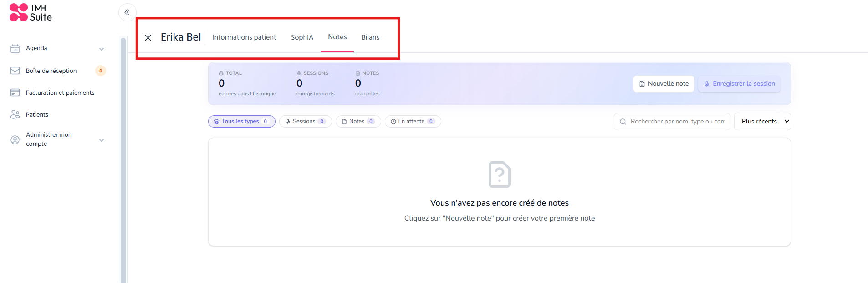
Task: Toggle the En attente filter chip
Action: point(413,121)
